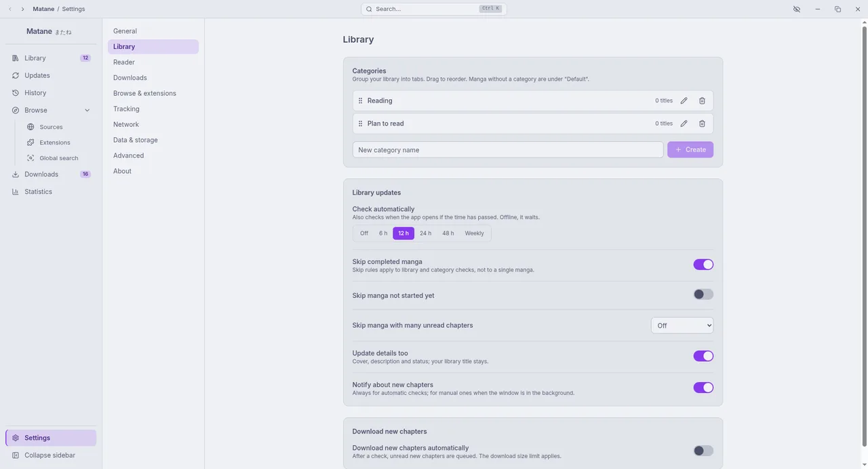Grab the Plan to read drag handle
Viewport: 868px width, 469px height.
(x=360, y=124)
